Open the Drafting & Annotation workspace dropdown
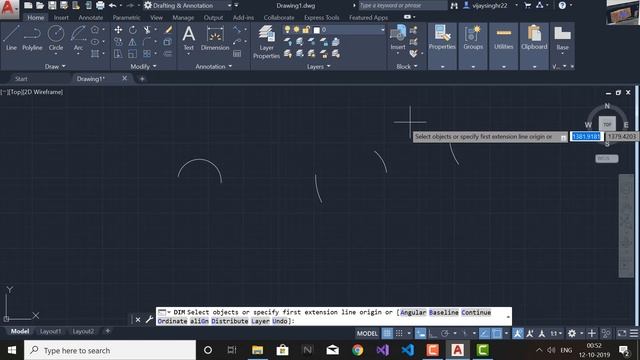The image size is (640, 360). point(188,5)
